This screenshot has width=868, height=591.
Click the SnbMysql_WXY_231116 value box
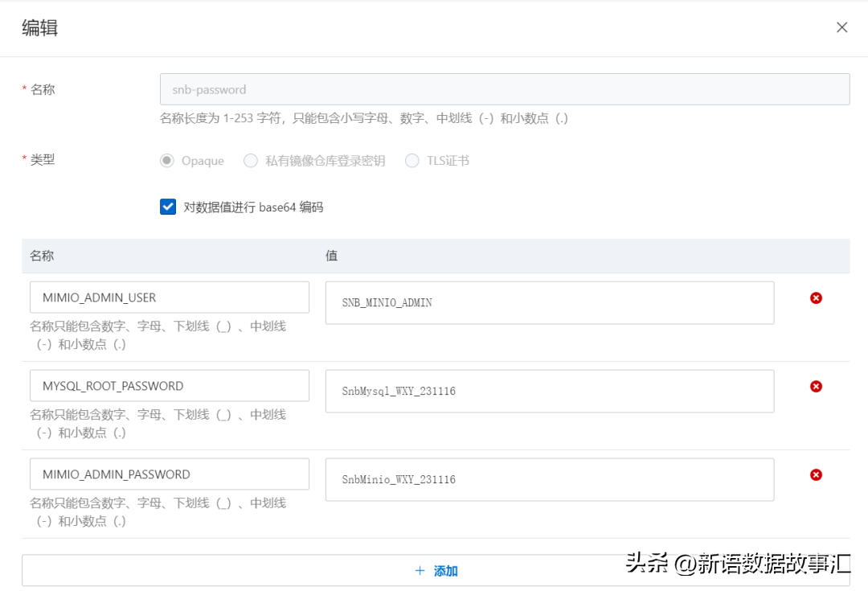click(549, 392)
